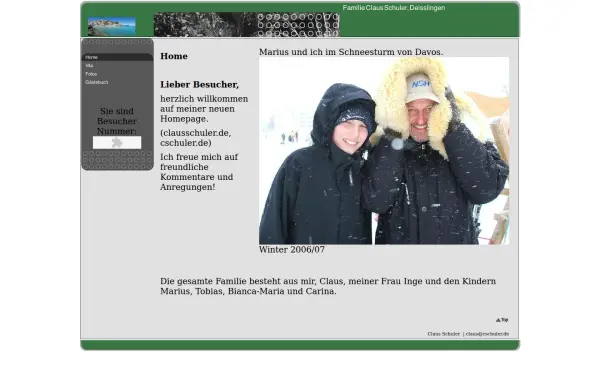Click the '(clausschuler.de, cschuler.de)' text

click(196, 138)
